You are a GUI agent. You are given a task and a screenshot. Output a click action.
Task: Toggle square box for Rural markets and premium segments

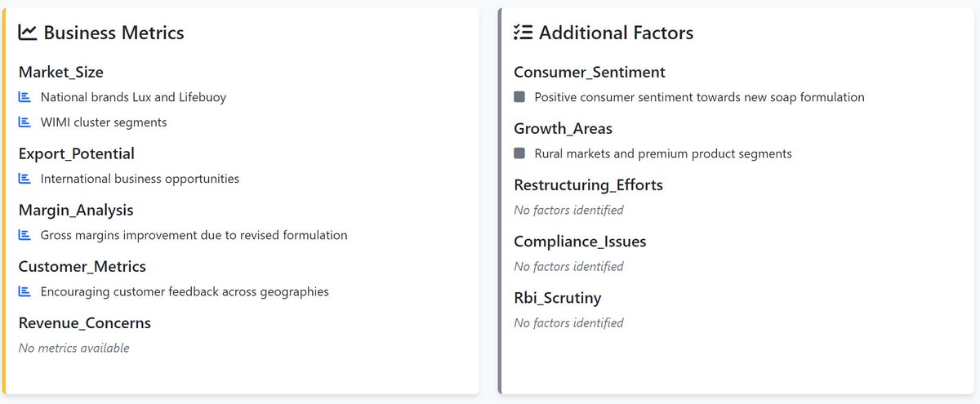coord(519,153)
